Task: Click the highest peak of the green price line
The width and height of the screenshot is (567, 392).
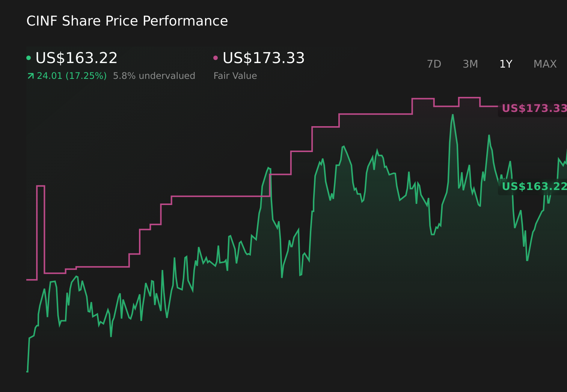Action: click(453, 115)
